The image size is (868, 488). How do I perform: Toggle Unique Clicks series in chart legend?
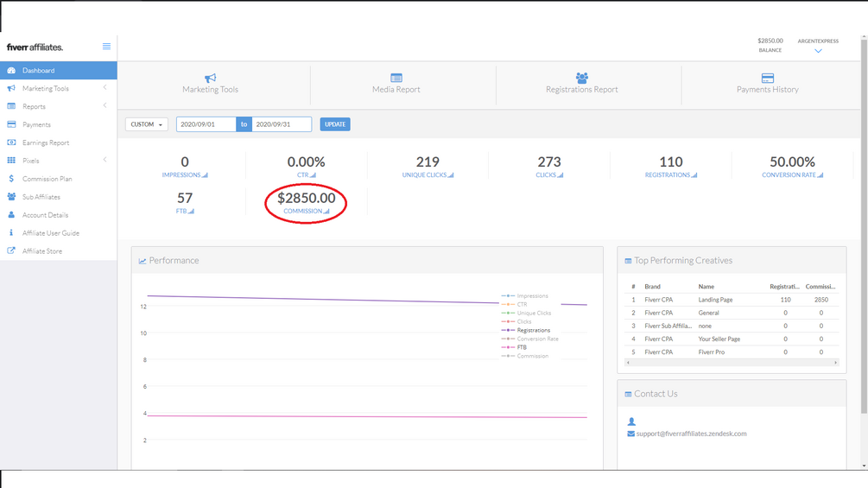(x=526, y=314)
